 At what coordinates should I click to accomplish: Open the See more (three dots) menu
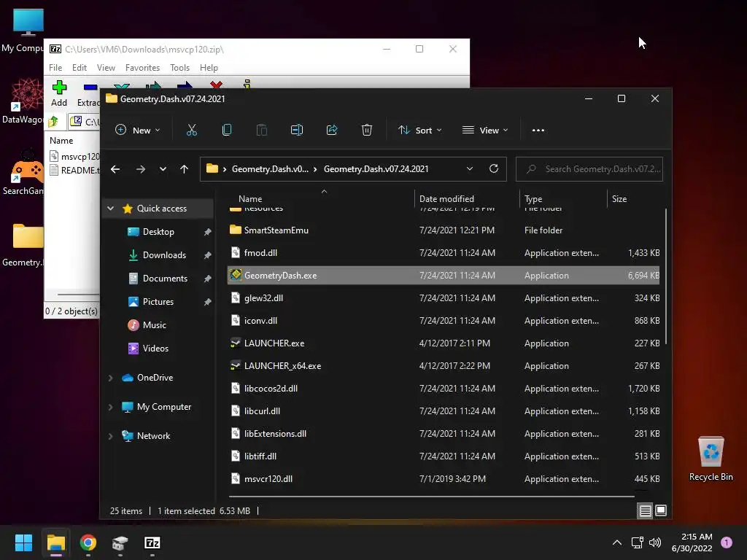click(538, 130)
